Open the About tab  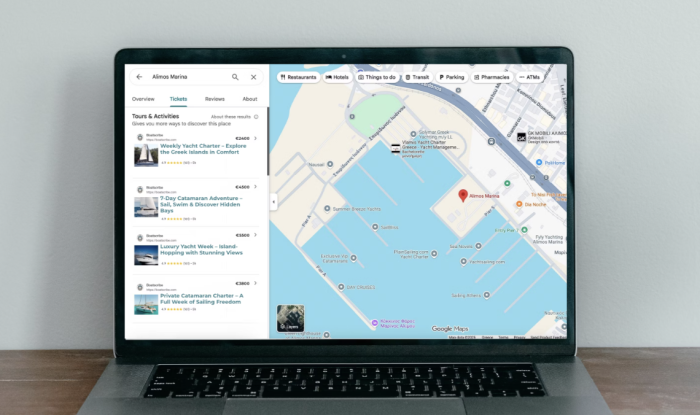tap(250, 99)
